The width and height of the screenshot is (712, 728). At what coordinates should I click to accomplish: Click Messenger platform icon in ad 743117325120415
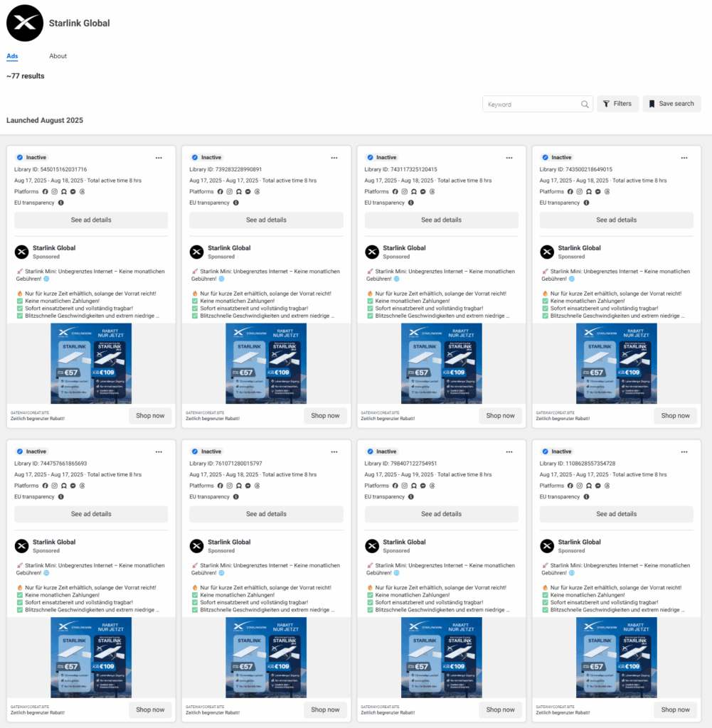[423, 192]
